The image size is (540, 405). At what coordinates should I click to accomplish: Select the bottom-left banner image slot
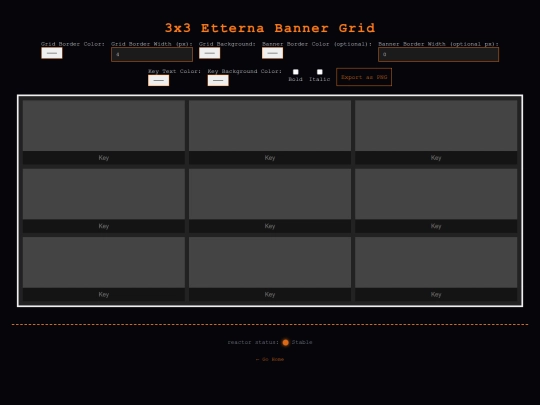104,262
